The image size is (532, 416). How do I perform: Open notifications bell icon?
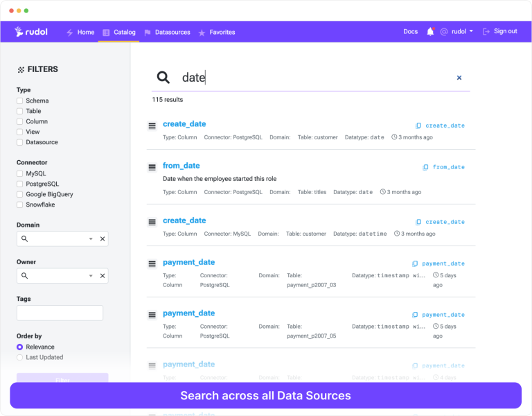pos(430,31)
